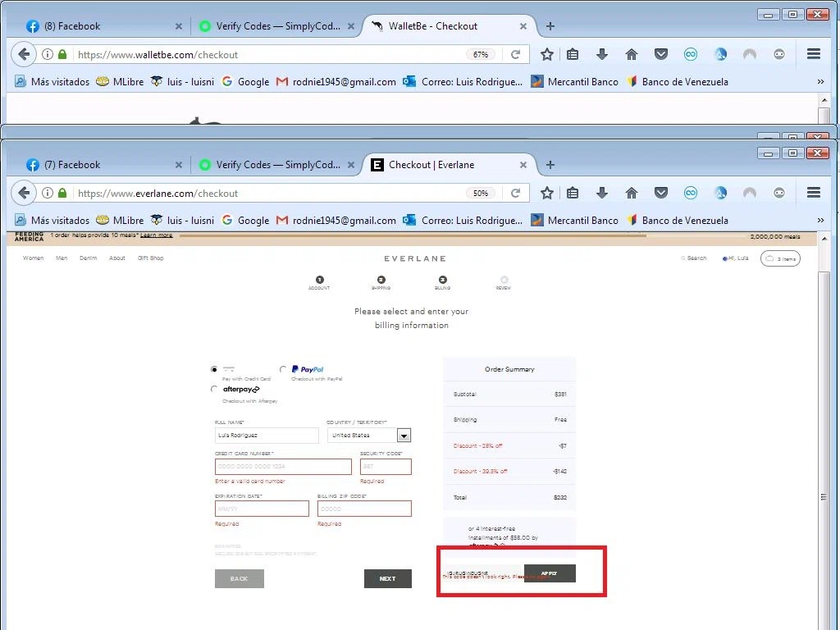Image resolution: width=840 pixels, height=630 pixels.
Task: Focus Security Code field
Action: pos(386,467)
